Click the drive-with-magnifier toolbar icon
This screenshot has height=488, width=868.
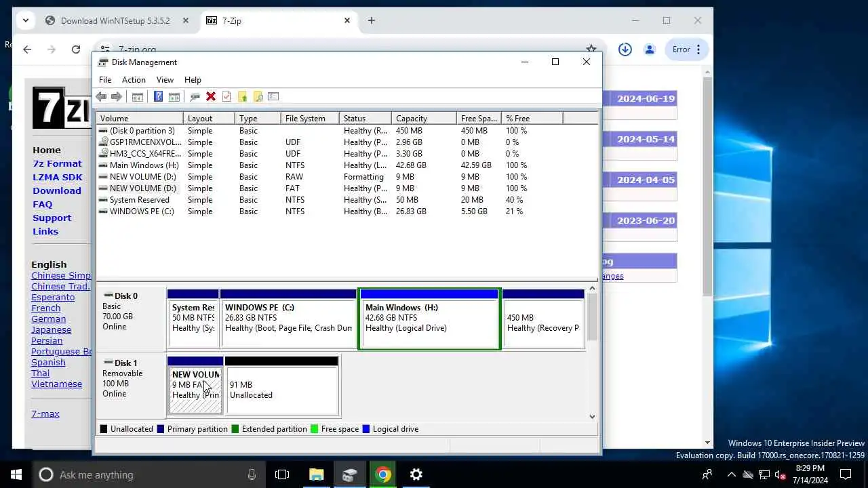(x=195, y=97)
